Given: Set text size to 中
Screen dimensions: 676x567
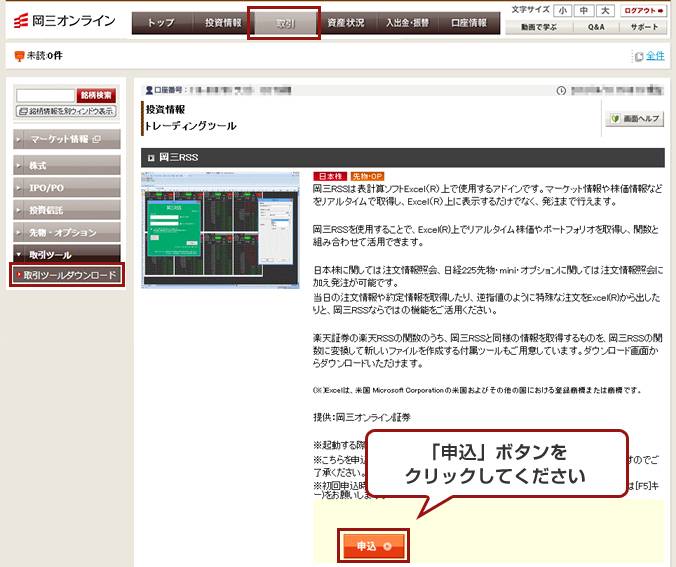Looking at the screenshot, I should tap(584, 11).
